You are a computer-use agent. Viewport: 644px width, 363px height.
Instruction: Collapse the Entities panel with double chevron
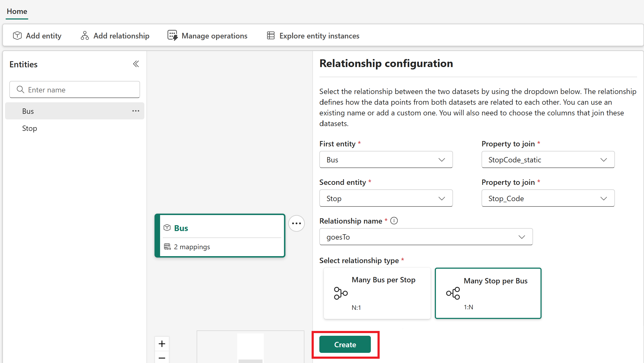(136, 64)
